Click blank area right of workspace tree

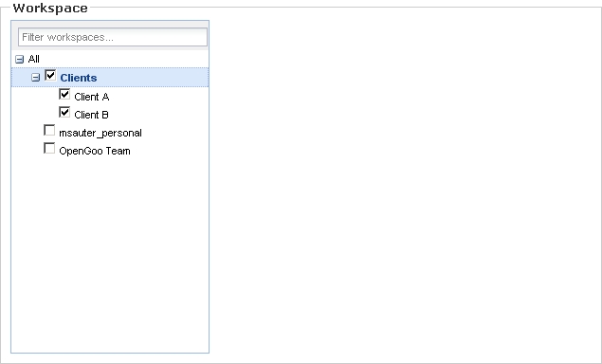coord(403,184)
